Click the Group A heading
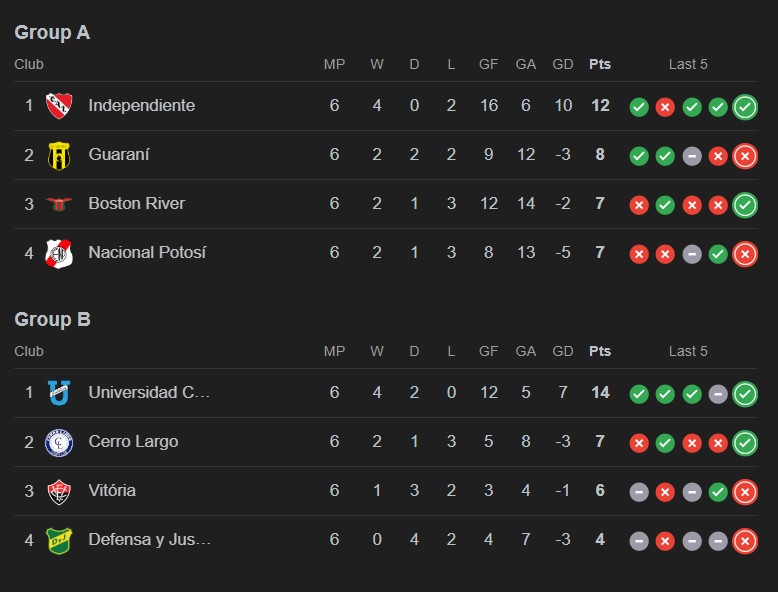This screenshot has width=778, height=592. click(x=52, y=33)
